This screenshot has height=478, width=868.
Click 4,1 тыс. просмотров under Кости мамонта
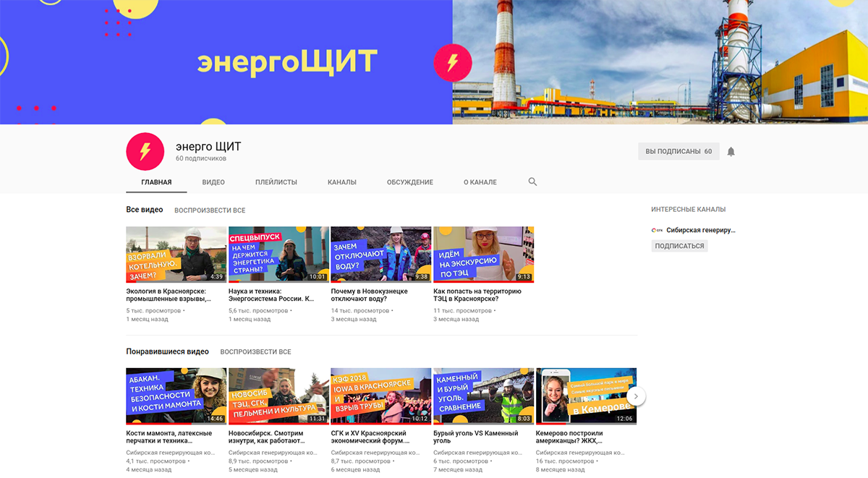(156, 461)
